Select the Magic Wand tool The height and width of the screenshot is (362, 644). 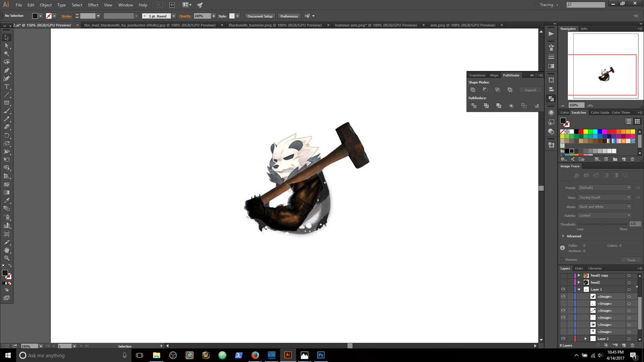6,54
